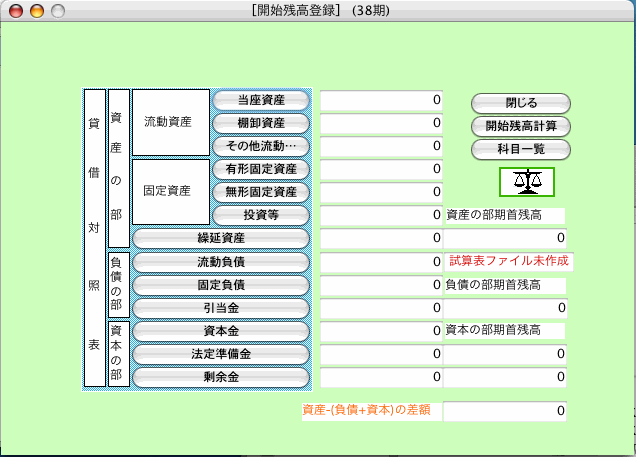
Task: Select the 当座資産 button
Action: pos(262,100)
